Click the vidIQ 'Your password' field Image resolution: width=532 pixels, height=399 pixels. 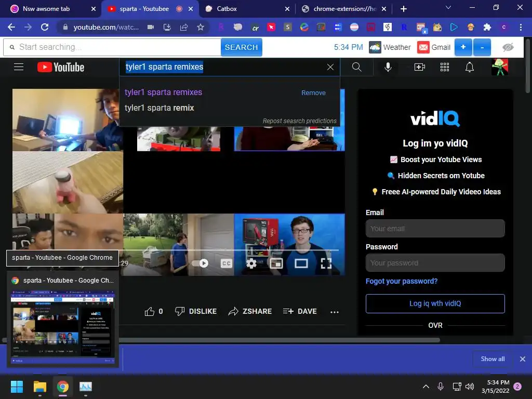435,262
